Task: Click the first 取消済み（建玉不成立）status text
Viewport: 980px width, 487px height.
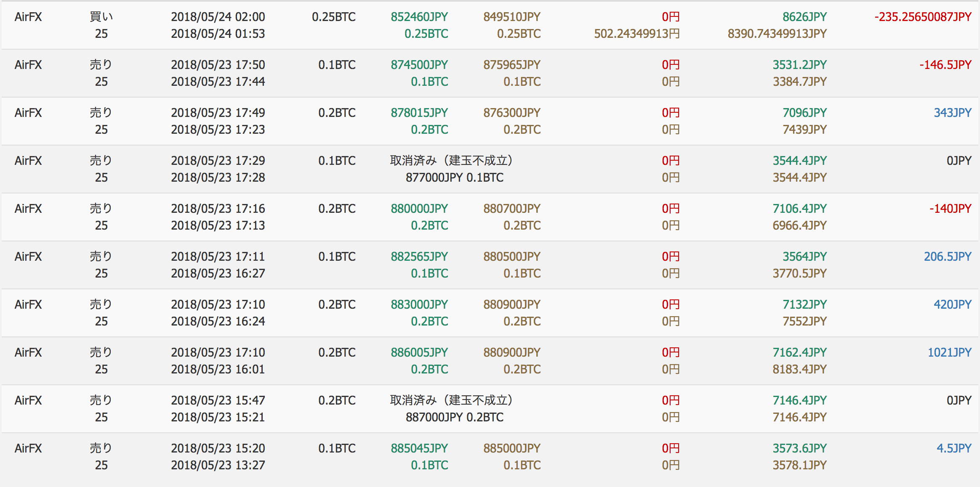Action: 452,161
